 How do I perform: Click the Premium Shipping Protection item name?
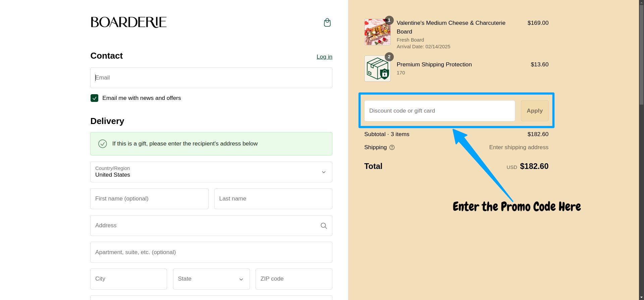434,64
